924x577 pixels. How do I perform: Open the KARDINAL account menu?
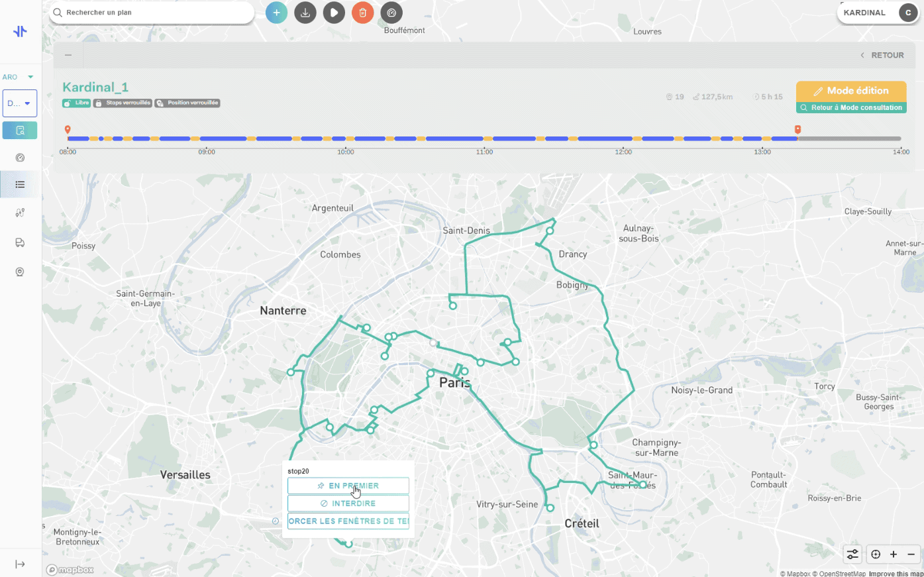click(878, 13)
